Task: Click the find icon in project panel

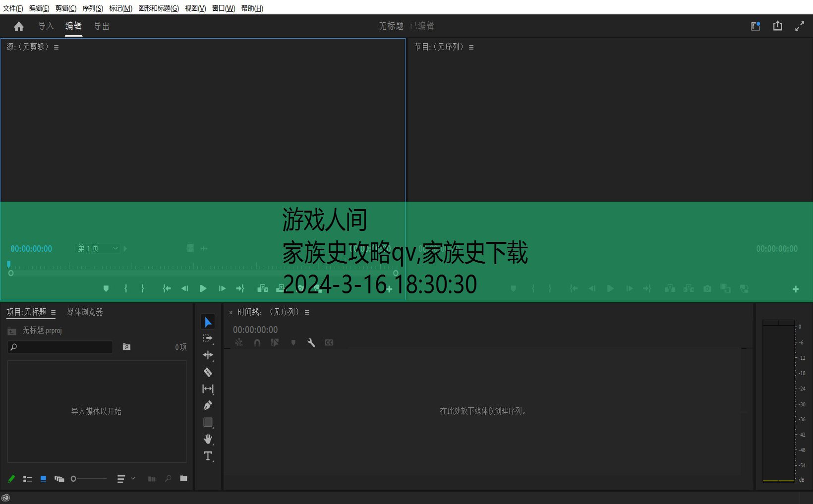Action: [x=168, y=479]
